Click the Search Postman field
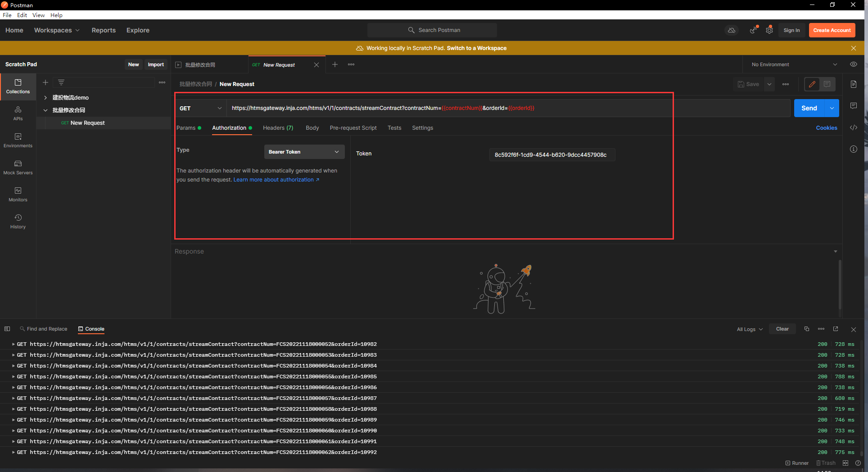The height and width of the screenshot is (472, 868). 432,30
